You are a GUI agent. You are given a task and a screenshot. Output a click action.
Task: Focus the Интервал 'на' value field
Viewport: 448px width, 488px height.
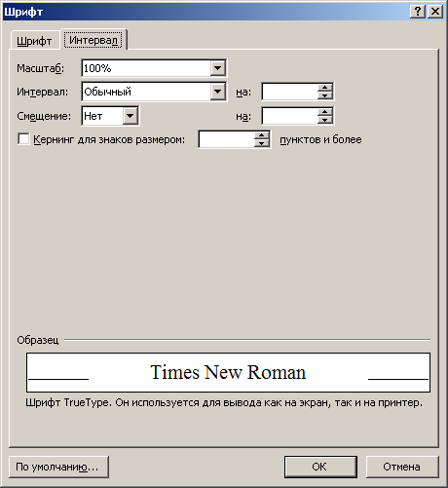[290, 92]
